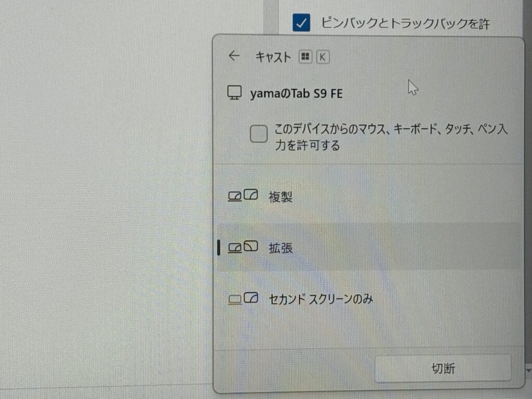
Task: Click the 複製 dual-screen icon
Action: click(243, 196)
